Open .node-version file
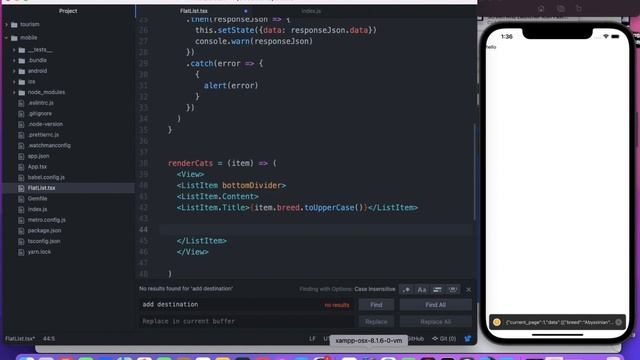The image size is (640, 360). point(45,124)
